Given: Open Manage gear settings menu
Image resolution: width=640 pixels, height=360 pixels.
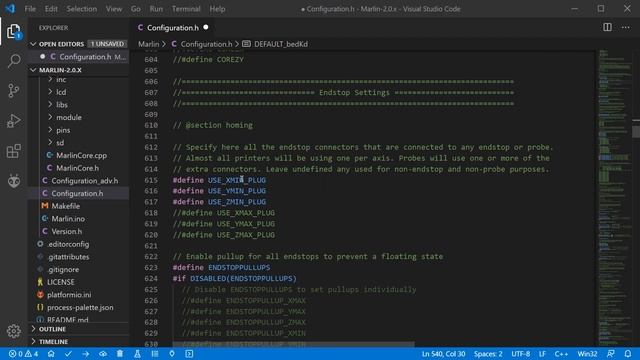Looking at the screenshot, I should pyautogui.click(x=13, y=331).
